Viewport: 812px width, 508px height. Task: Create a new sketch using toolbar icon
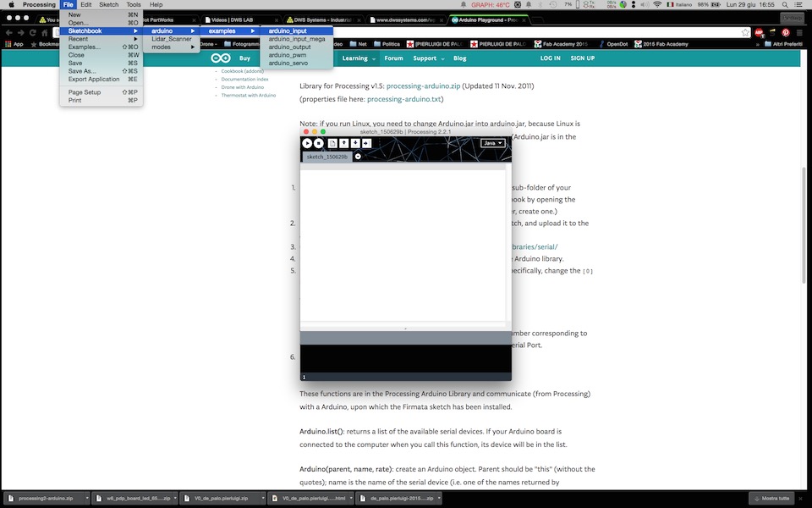tap(332, 143)
